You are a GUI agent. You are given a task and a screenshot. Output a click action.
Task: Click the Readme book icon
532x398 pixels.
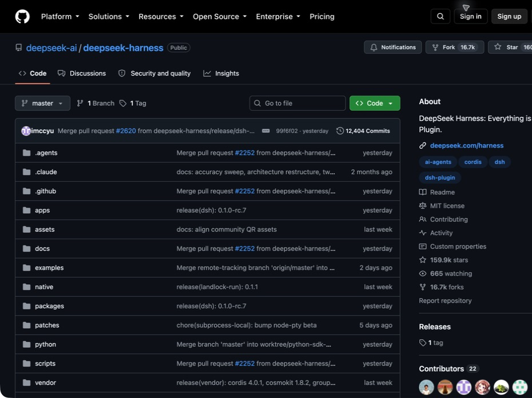pyautogui.click(x=422, y=192)
